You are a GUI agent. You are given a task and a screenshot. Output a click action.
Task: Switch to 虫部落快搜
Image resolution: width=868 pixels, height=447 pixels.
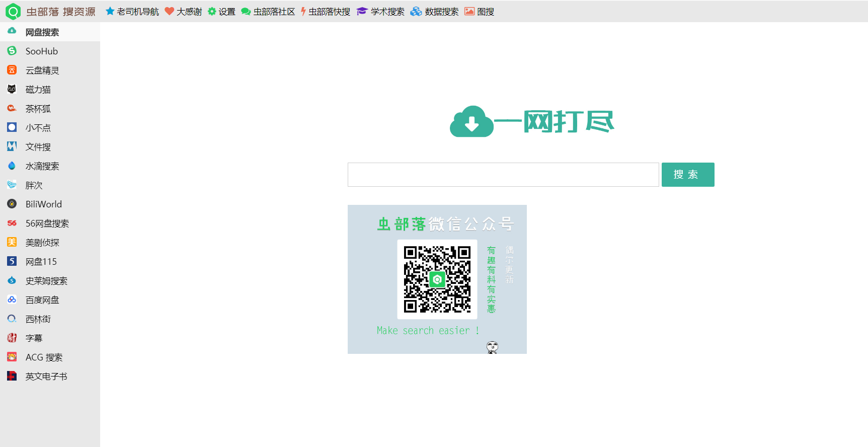click(329, 12)
